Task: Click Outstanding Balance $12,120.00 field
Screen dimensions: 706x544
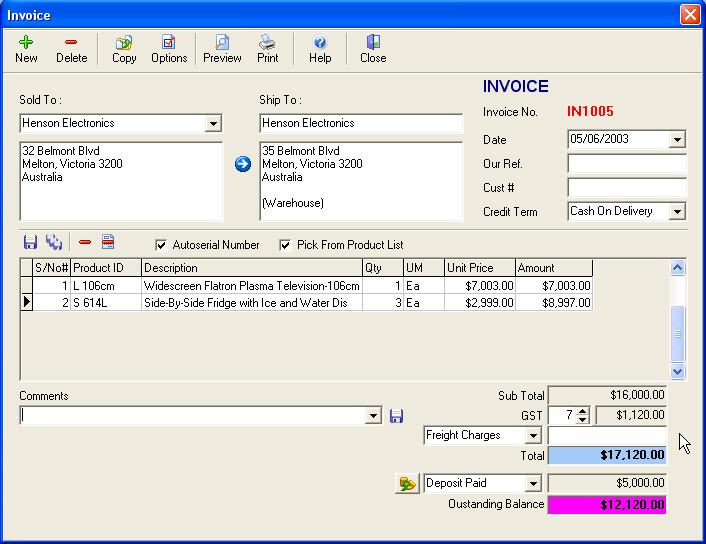Action: 607,505
